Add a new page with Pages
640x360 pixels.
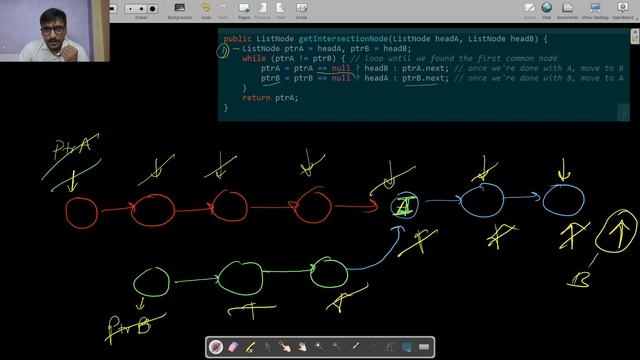point(244,11)
